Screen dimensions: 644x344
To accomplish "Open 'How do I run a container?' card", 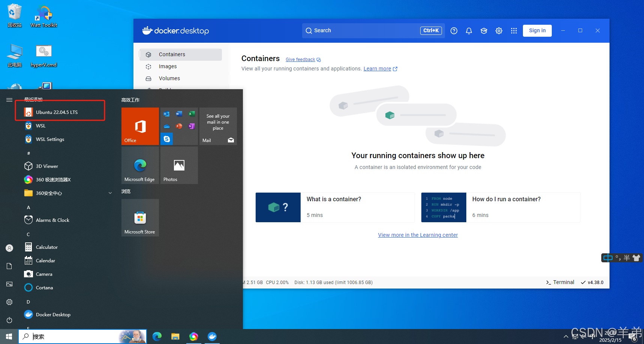I will point(501,207).
